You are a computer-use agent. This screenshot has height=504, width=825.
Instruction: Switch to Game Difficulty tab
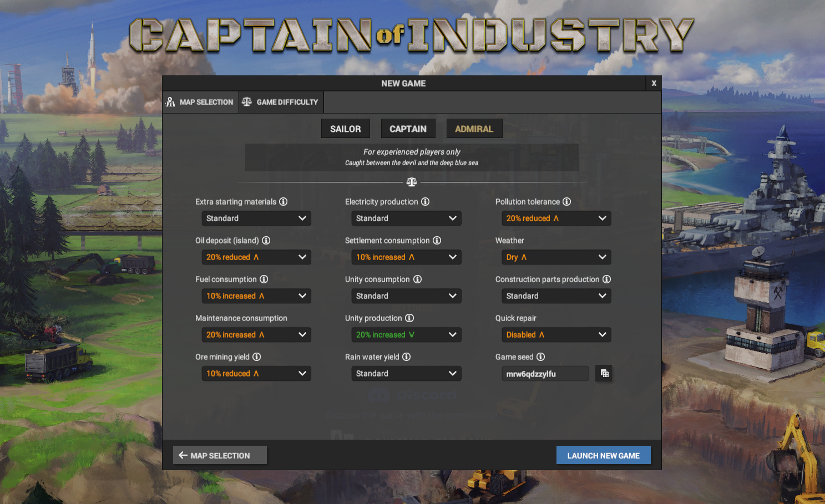[281, 102]
